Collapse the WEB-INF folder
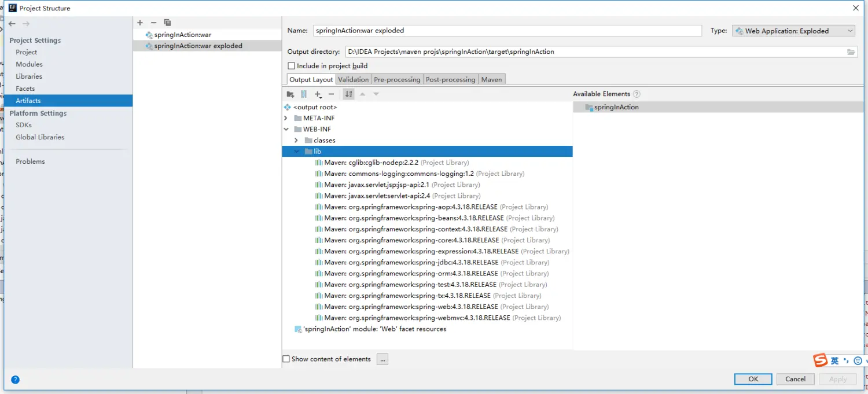 pos(286,129)
